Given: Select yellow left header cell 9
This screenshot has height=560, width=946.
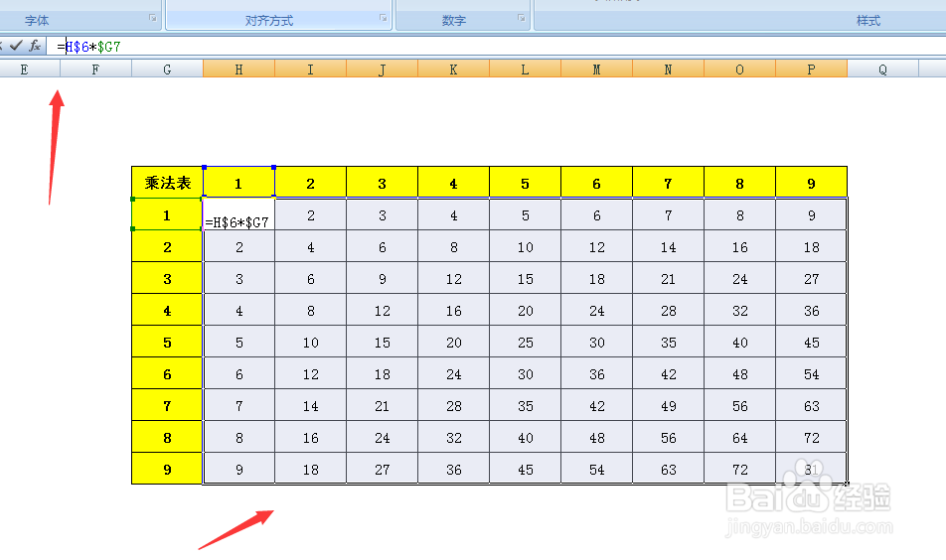Looking at the screenshot, I should [x=167, y=469].
